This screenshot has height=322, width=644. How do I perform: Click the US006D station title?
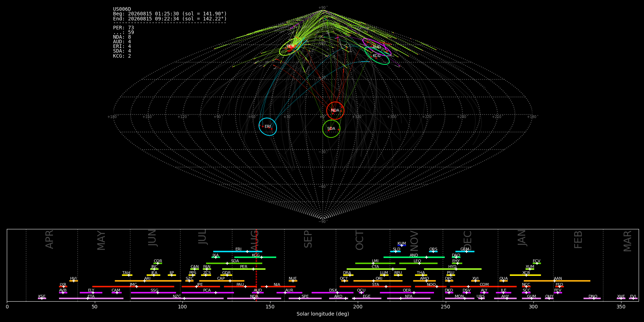(122, 9)
